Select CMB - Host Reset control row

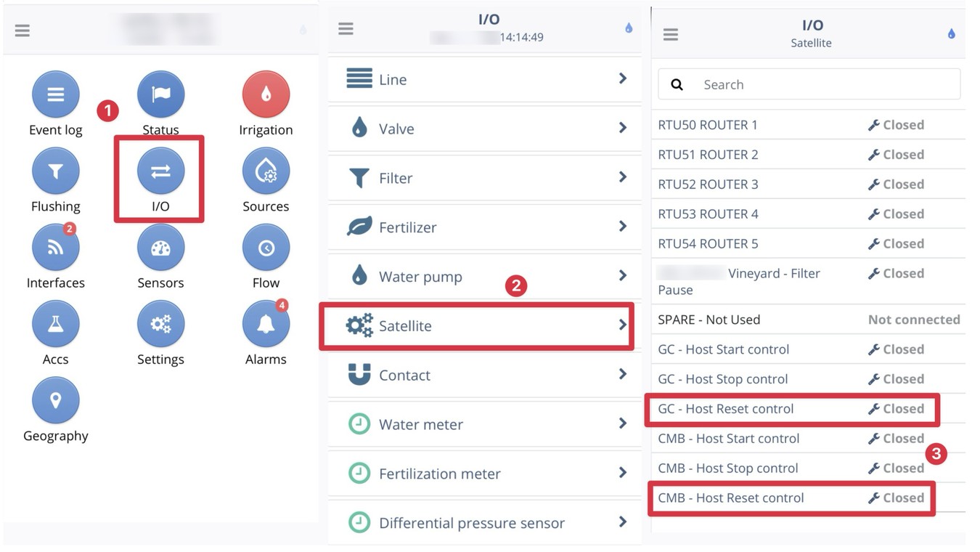[791, 498]
